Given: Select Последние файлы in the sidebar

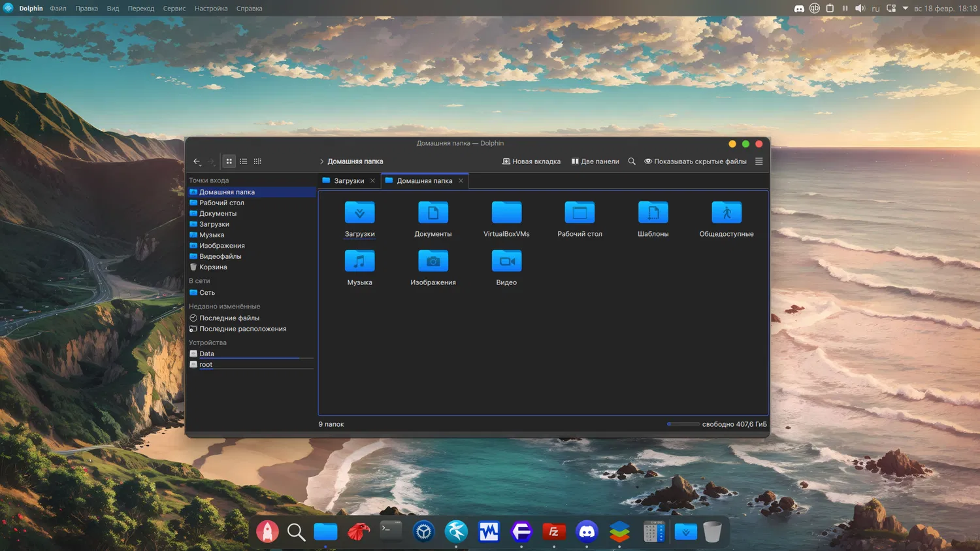Looking at the screenshot, I should tap(229, 318).
